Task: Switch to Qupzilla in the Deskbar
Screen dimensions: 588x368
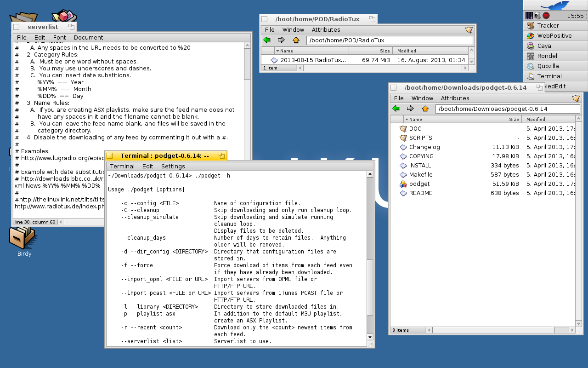Action: pos(548,66)
